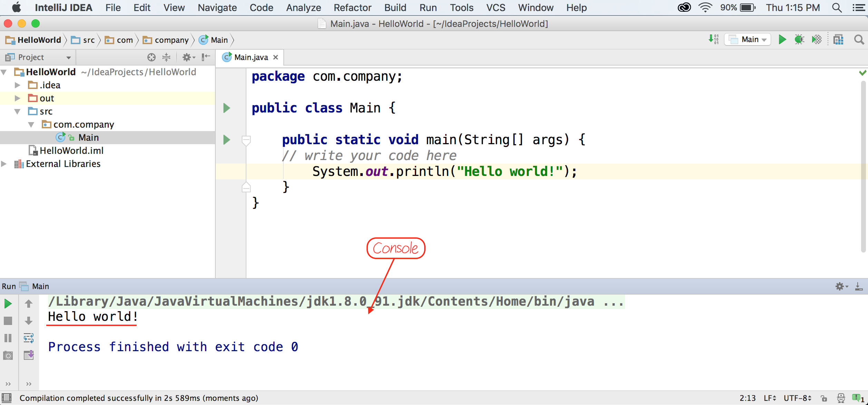
Task: Run with Coverage icon in toolbar
Action: [817, 40]
